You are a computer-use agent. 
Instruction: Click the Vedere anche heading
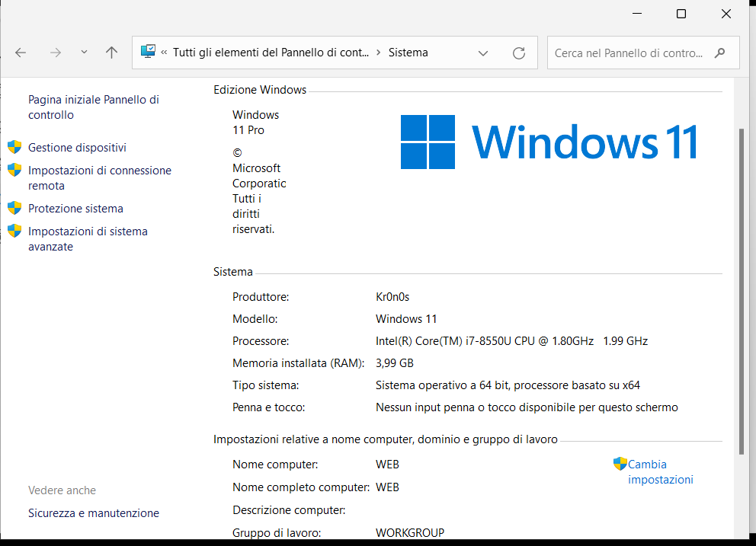62,490
